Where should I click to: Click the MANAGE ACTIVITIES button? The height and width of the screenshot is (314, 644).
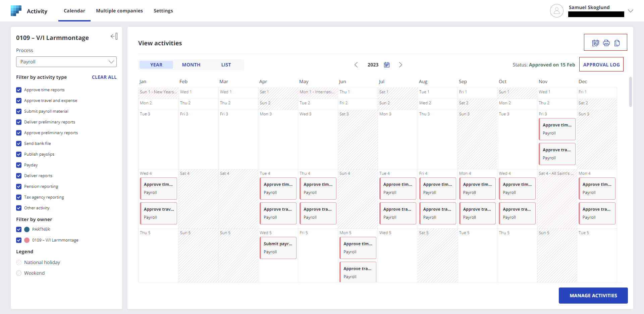tap(593, 296)
